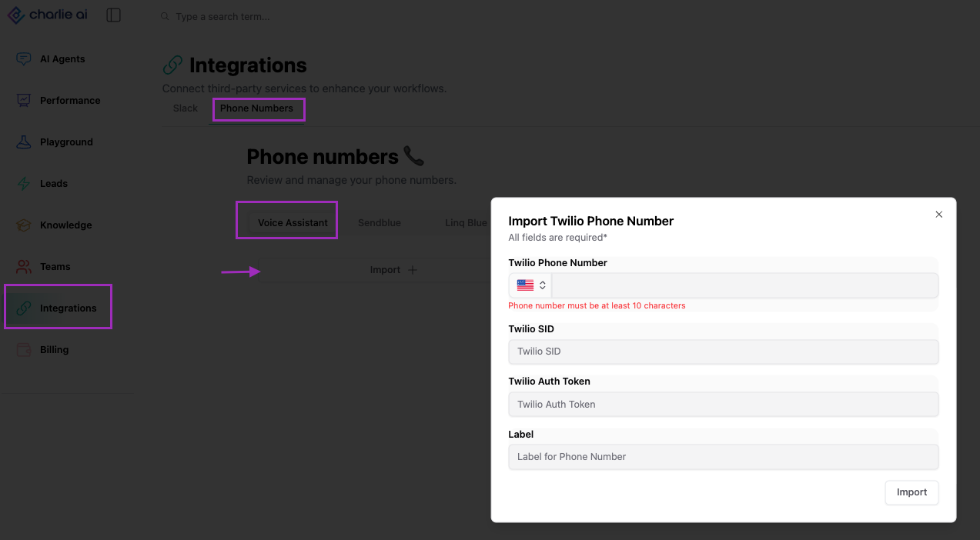Open the country flag selector dropdown
This screenshot has width=980, height=540.
point(531,285)
